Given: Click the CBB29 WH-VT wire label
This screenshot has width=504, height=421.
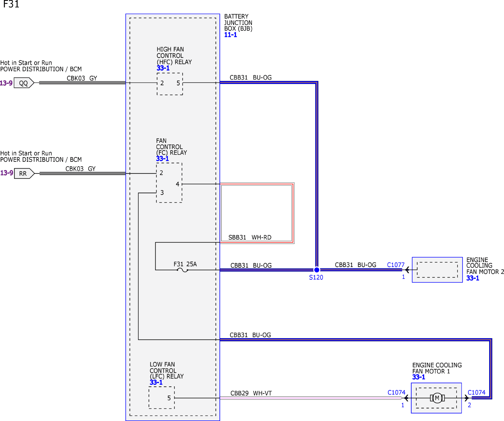Looking at the screenshot, I should click(x=251, y=393).
